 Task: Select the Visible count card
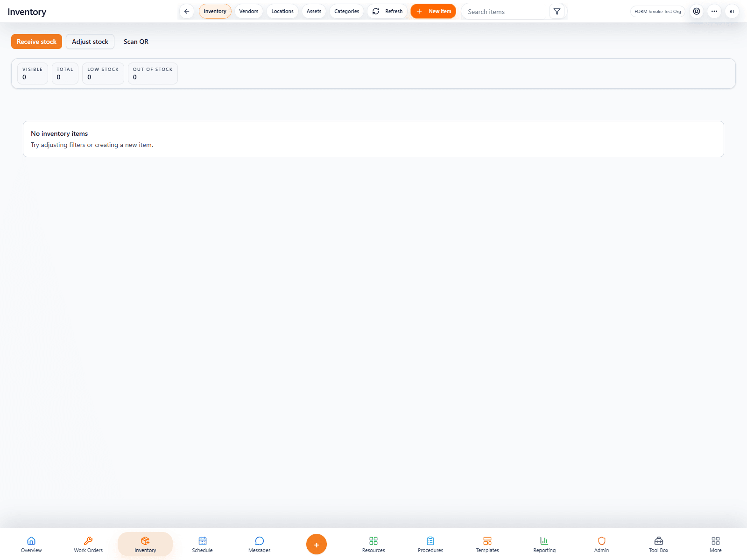(33, 73)
